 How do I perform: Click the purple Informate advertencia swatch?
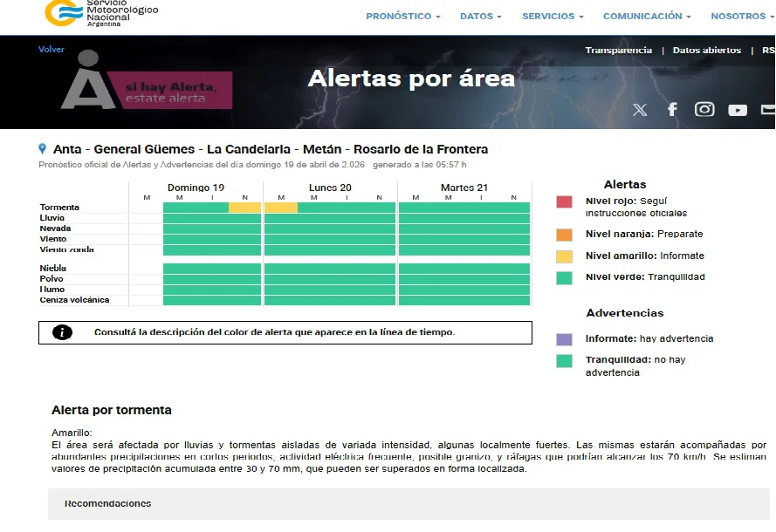pos(564,339)
